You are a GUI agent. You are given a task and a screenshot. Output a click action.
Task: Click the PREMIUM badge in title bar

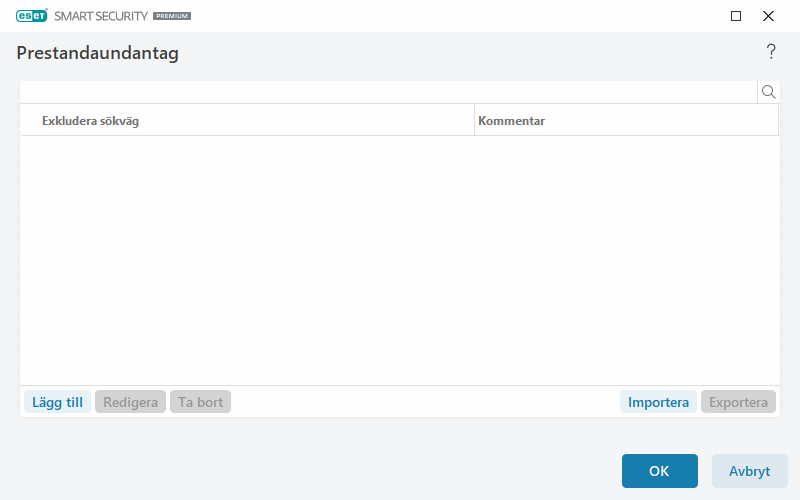click(172, 17)
